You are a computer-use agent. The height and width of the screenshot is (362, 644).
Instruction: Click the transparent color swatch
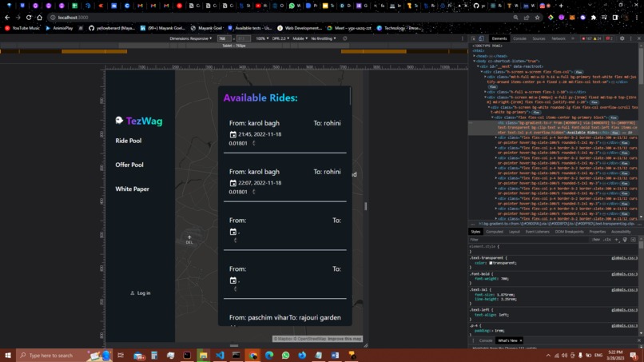pos(491,263)
